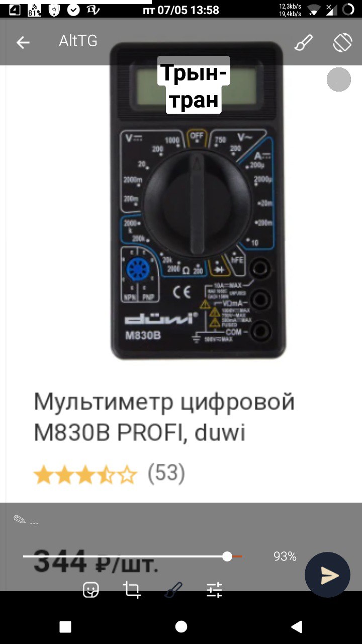The height and width of the screenshot is (644, 362).
Task: Tap the grey circle color indicator
Action: pos(339,79)
